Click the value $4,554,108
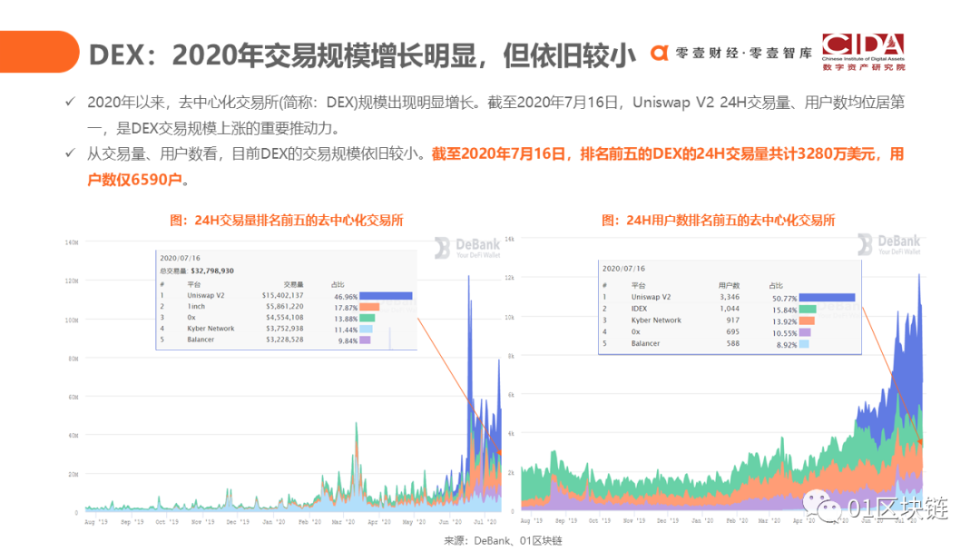 coord(284,317)
